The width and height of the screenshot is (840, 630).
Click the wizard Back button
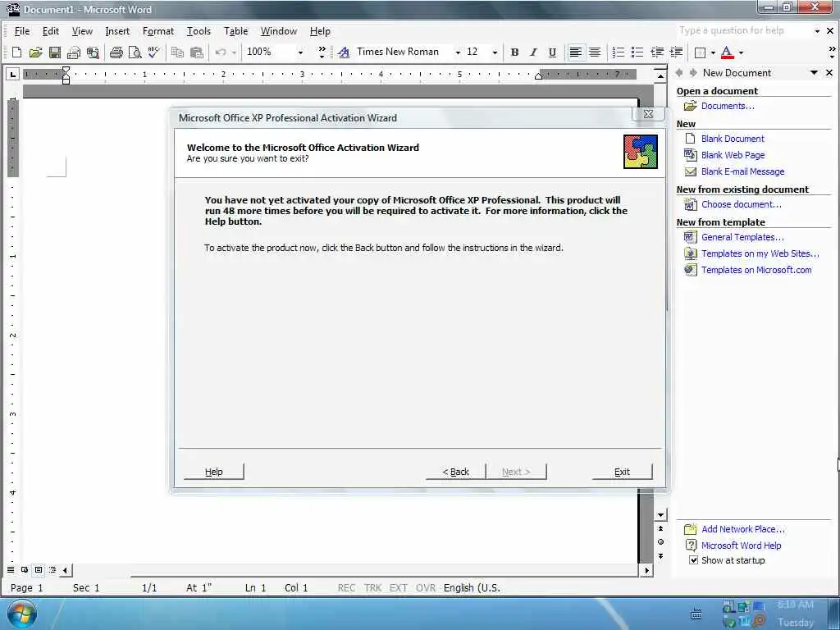pyautogui.click(x=455, y=472)
